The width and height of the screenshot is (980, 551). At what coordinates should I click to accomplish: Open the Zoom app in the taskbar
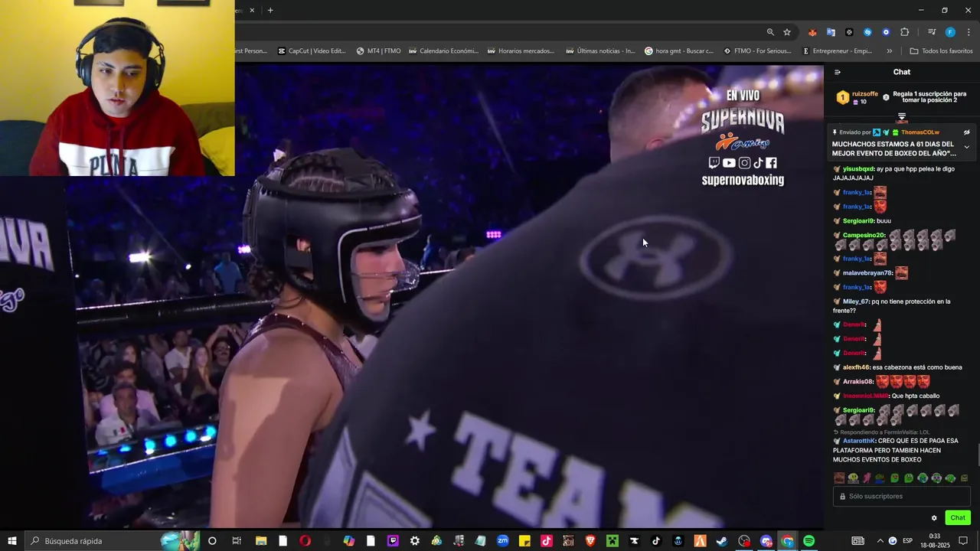point(502,541)
